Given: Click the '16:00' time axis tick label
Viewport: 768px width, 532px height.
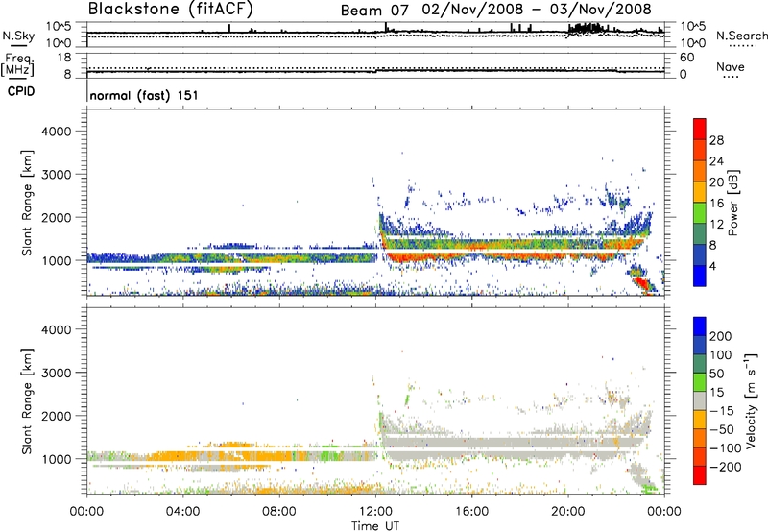Looking at the screenshot, I should click(471, 512).
